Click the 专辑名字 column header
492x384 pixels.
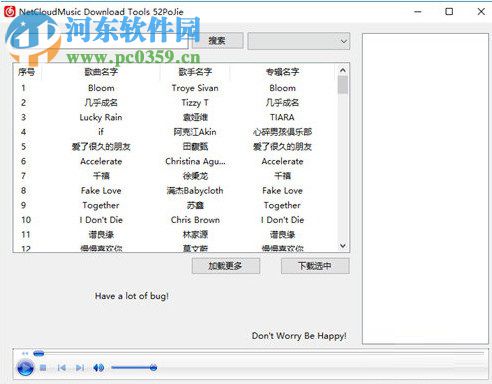(282, 72)
